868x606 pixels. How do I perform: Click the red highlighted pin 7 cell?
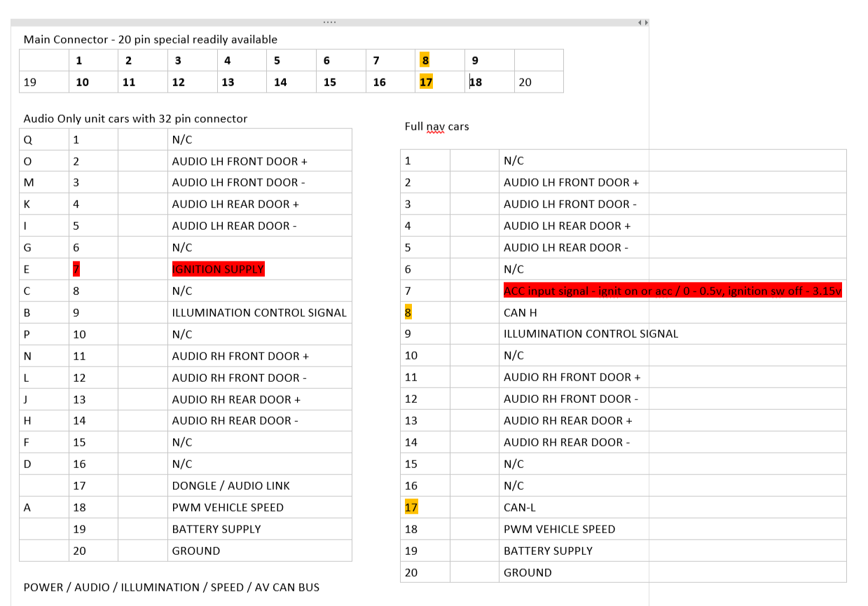point(76,269)
